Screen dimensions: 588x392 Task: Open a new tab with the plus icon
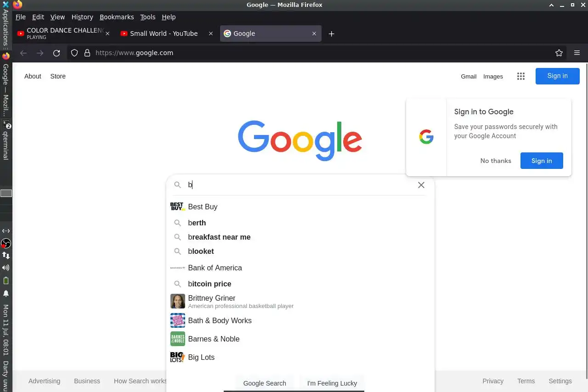click(x=331, y=34)
